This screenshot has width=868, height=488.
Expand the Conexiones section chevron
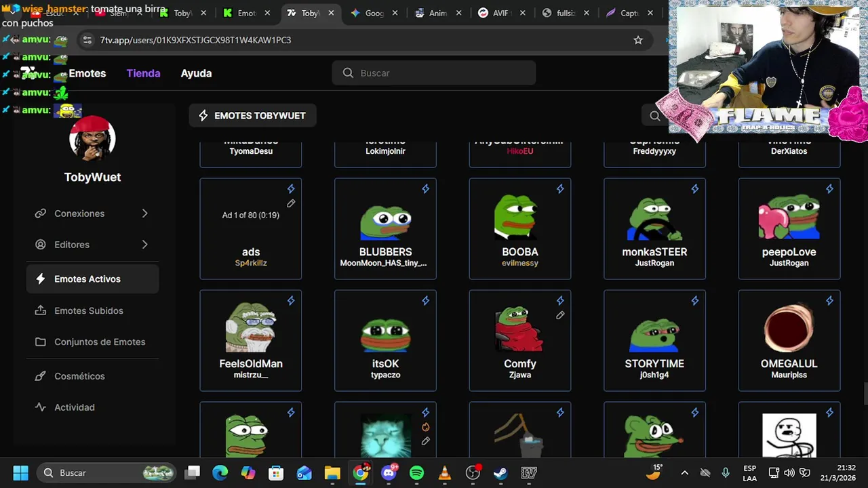click(144, 213)
